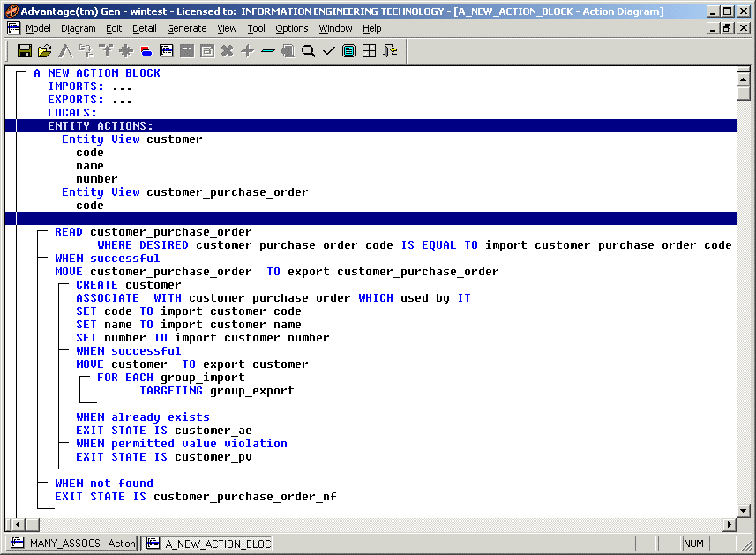This screenshot has height=555, width=756.
Task: Click the red X Delete toolbar icon
Action: (x=227, y=51)
